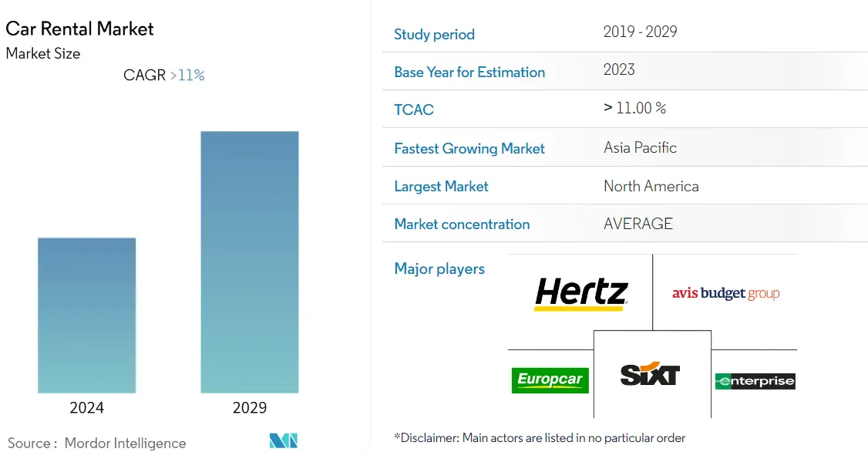Viewport: 868px width, 459px height.
Task: Click the 'North America' value
Action: [651, 186]
